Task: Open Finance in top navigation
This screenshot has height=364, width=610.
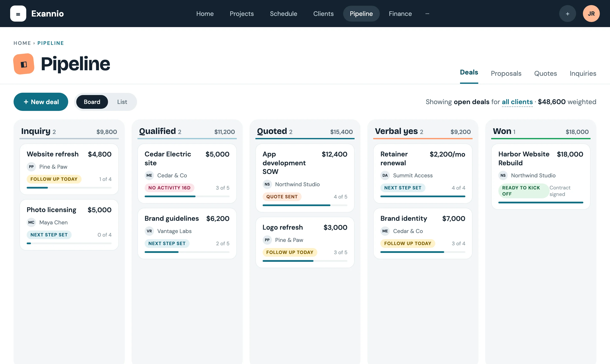Action: tap(400, 14)
